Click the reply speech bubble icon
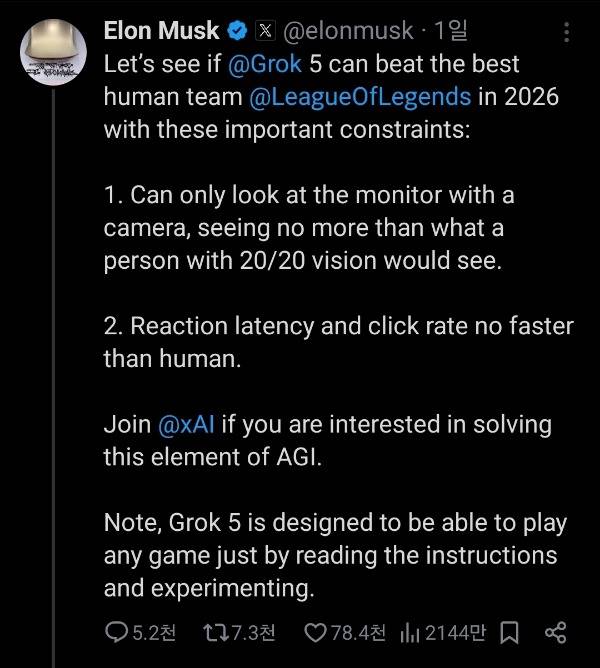Viewport: 600px width, 668px height. click(117, 632)
